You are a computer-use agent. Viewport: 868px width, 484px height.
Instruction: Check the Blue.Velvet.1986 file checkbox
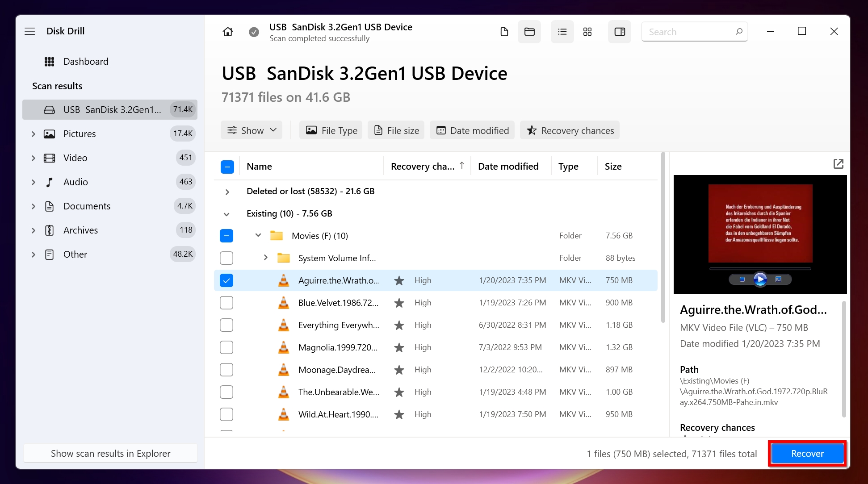(x=226, y=303)
